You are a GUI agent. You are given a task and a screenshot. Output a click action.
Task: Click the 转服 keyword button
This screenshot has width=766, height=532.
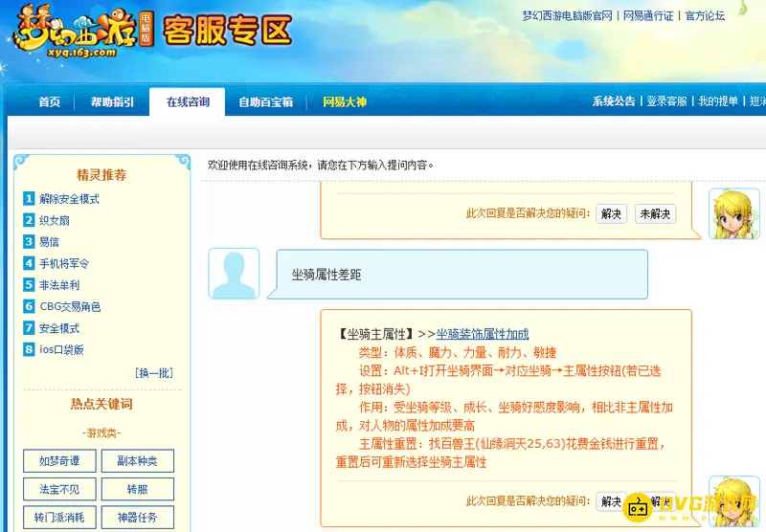(x=137, y=489)
